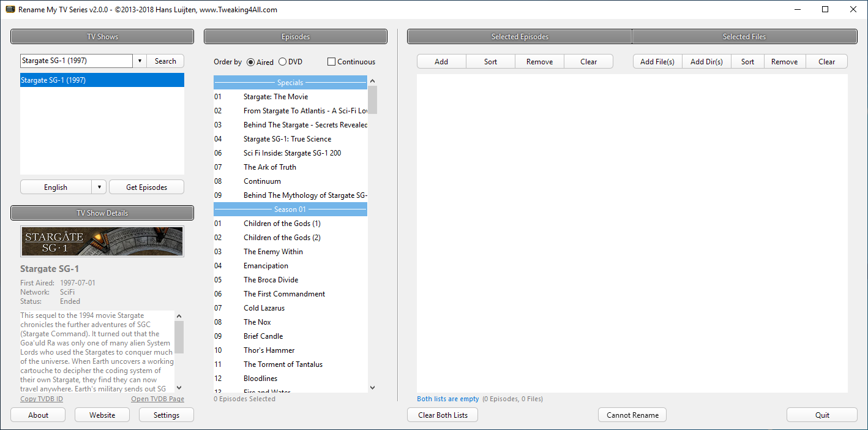
Task: Click the app icon in title bar
Action: [10, 9]
